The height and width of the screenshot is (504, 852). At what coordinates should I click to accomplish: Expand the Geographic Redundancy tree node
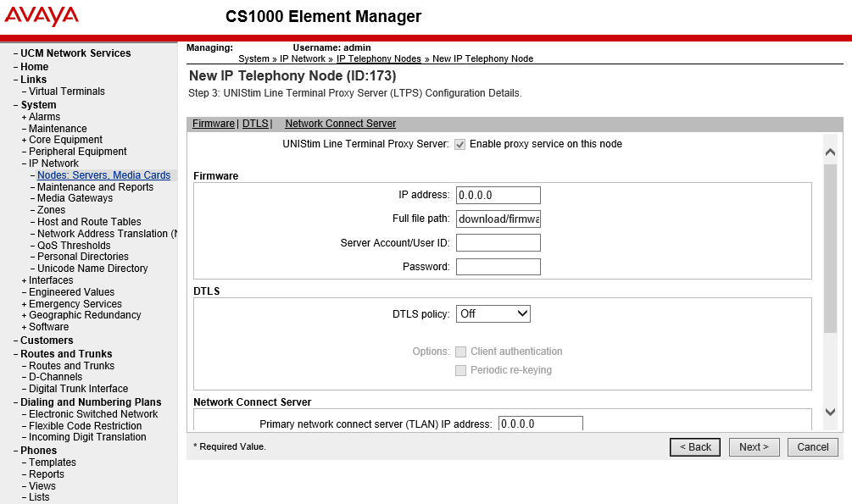tap(24, 316)
